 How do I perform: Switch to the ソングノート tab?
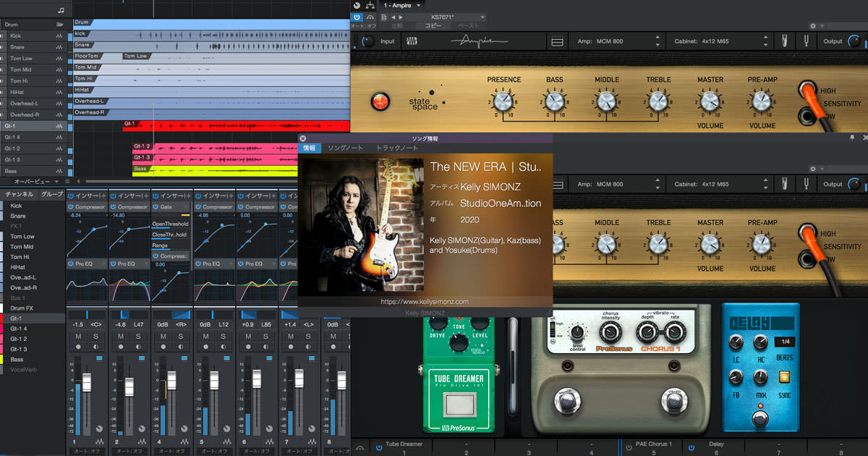pos(345,148)
